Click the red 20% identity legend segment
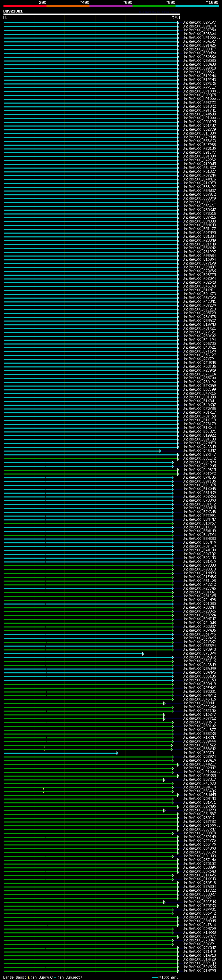Screen dimensions: 222x980 point(25,6)
